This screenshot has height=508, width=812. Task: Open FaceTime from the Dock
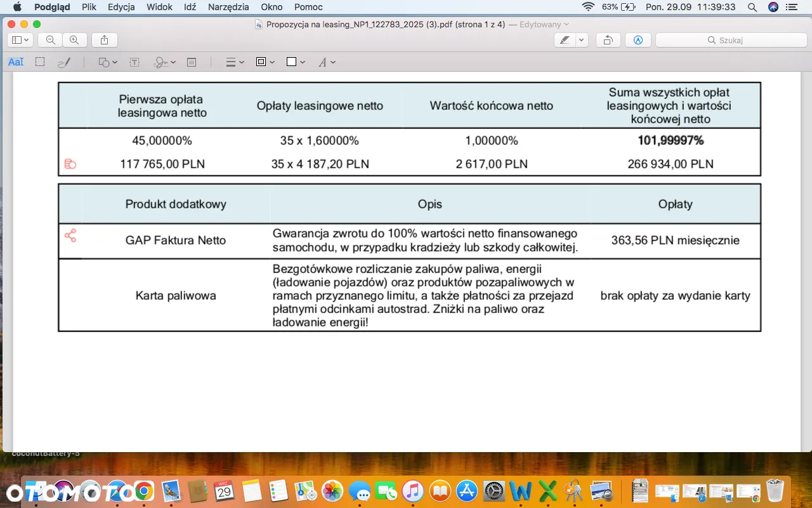click(386, 491)
